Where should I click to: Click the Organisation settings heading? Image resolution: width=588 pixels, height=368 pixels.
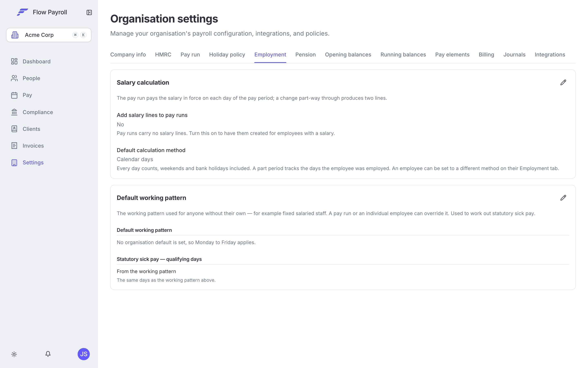[x=164, y=19]
